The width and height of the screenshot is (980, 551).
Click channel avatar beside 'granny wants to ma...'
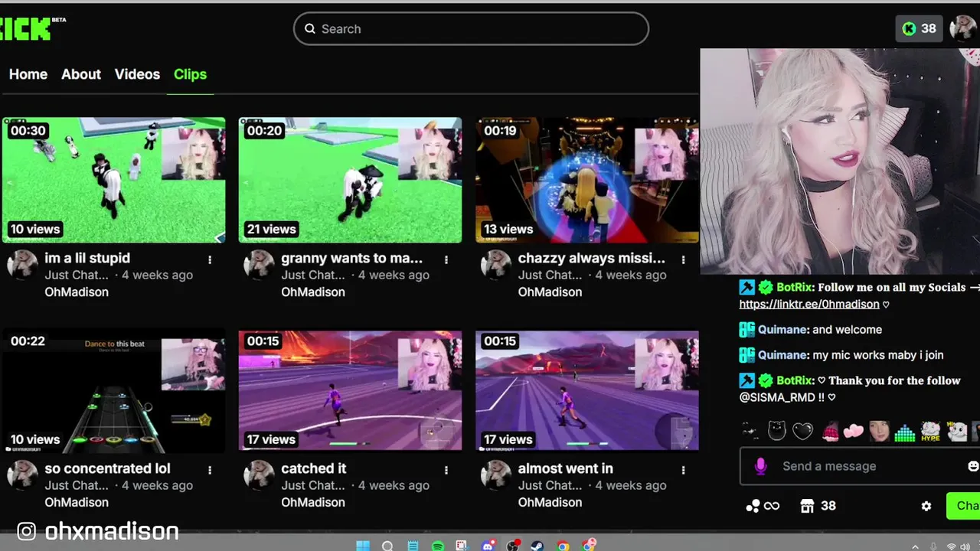pyautogui.click(x=259, y=265)
